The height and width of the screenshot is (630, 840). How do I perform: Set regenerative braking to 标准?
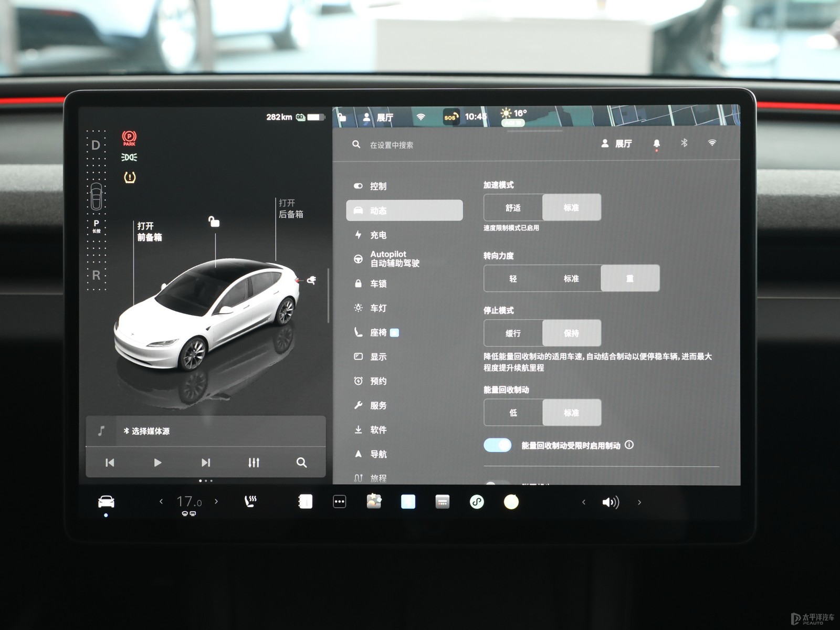pyautogui.click(x=572, y=413)
